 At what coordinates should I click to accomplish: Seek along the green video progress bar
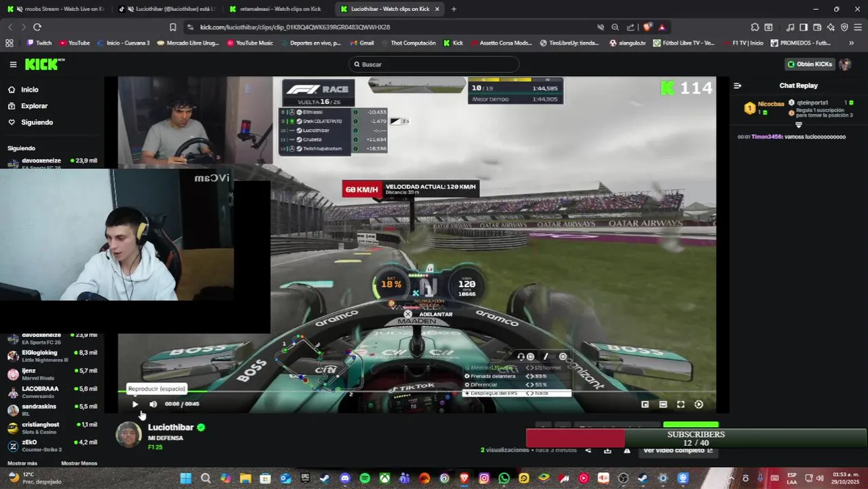tap(417, 392)
